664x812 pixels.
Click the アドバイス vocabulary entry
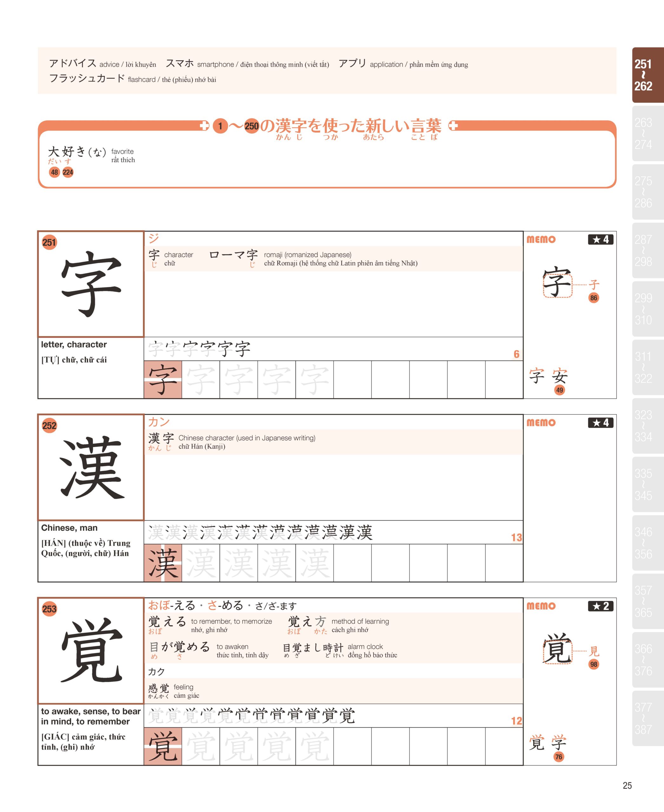(103, 63)
